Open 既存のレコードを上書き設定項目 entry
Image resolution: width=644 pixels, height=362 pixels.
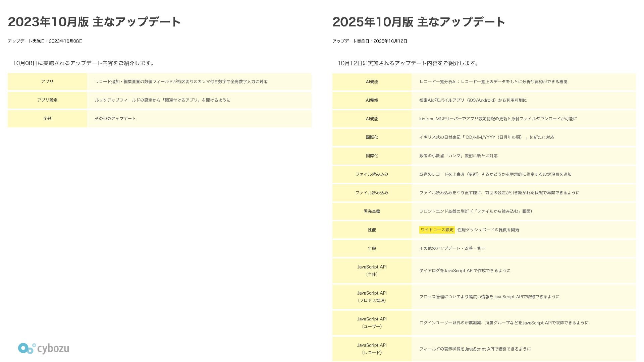tap(495, 174)
